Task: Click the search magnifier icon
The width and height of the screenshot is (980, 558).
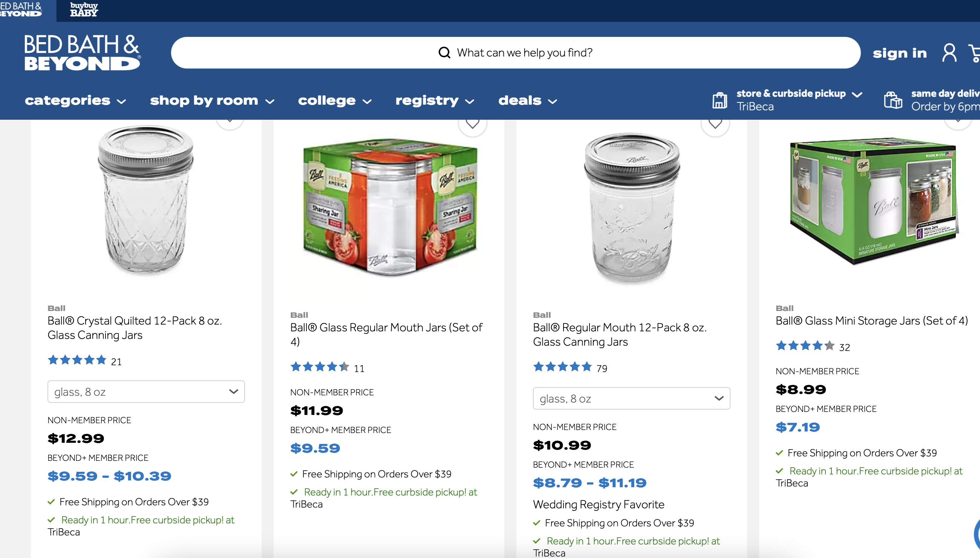Action: pyautogui.click(x=444, y=52)
